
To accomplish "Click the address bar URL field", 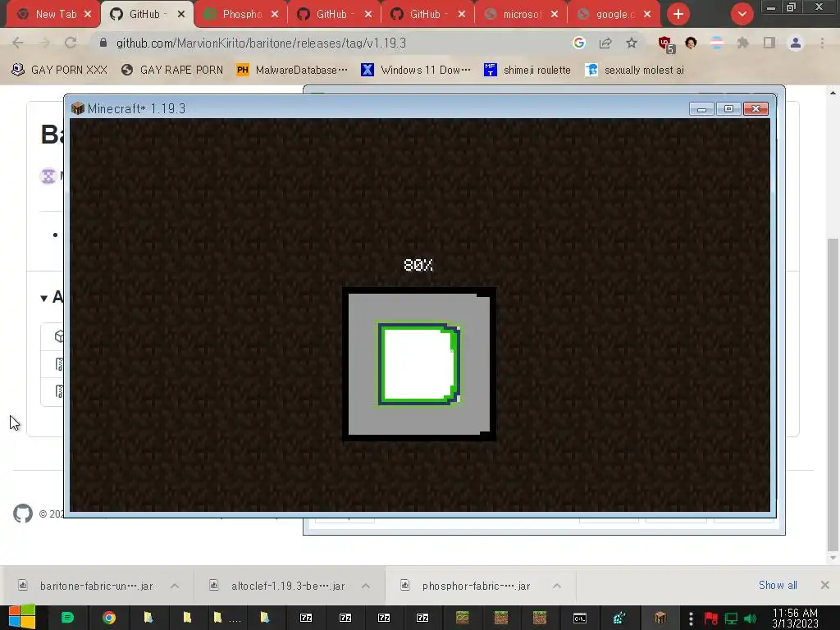I will coord(332,43).
